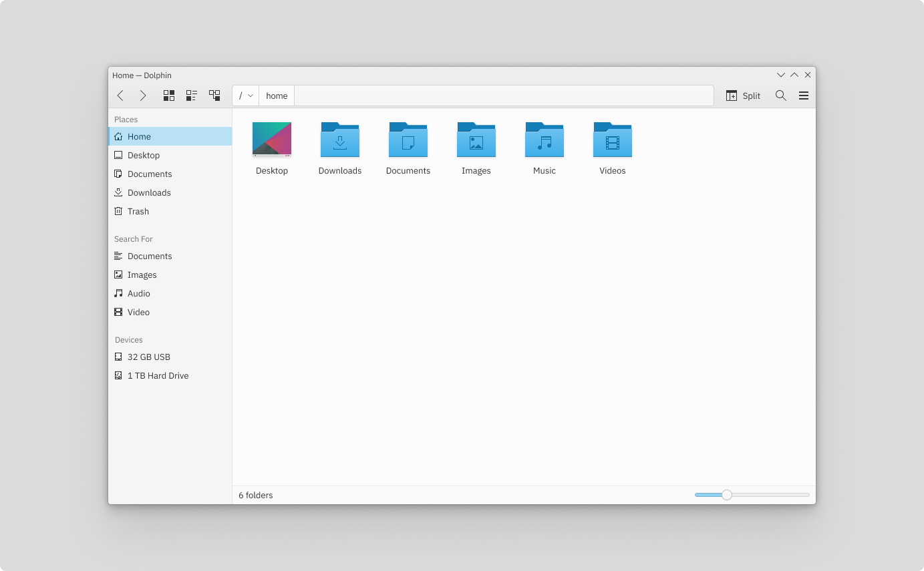Navigate forward in history
This screenshot has width=924, height=571.
(143, 95)
